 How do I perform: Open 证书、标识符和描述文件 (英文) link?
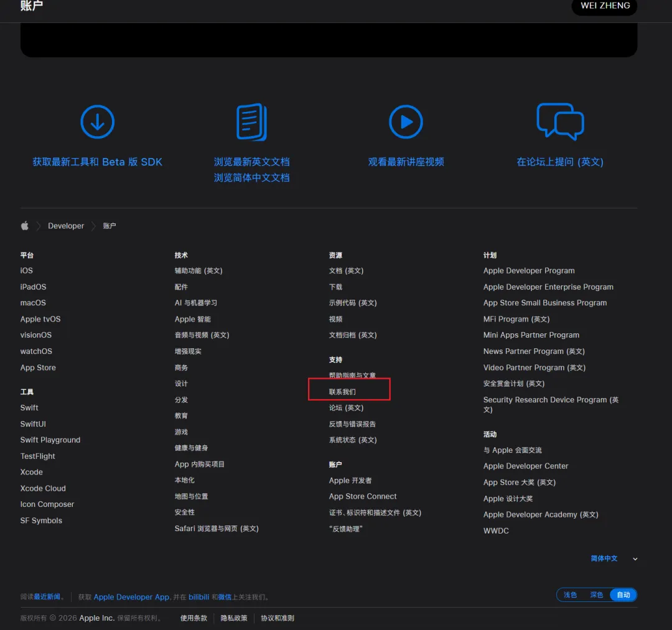pos(375,512)
